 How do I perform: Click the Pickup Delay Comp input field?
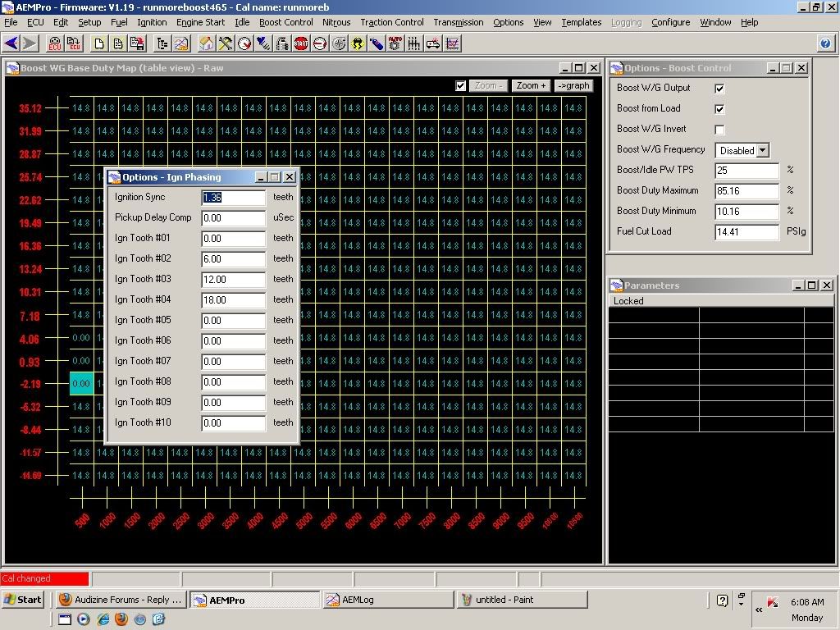[x=234, y=218]
